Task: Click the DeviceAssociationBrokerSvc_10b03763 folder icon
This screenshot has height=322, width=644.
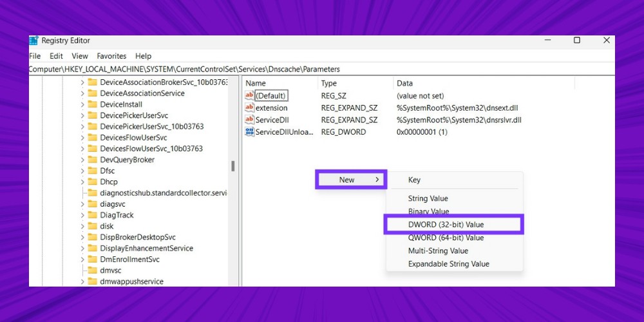Action: 92,82
